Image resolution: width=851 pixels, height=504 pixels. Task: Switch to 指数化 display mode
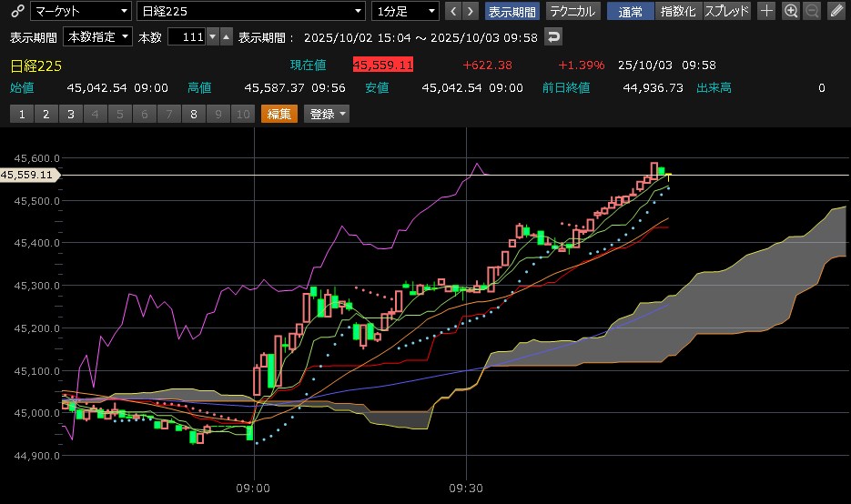click(678, 11)
